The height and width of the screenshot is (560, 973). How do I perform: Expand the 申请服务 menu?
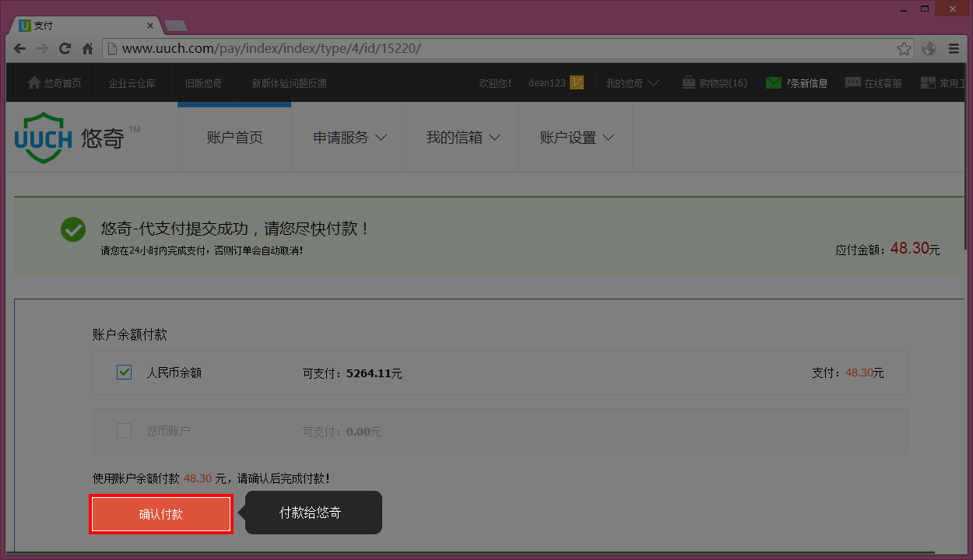[350, 138]
